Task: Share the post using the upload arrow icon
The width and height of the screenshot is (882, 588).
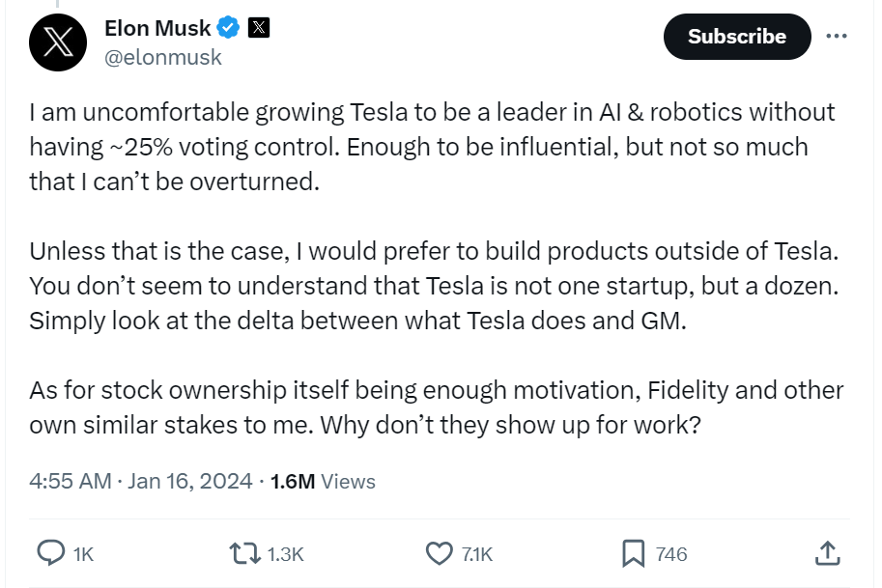Action: (x=828, y=553)
